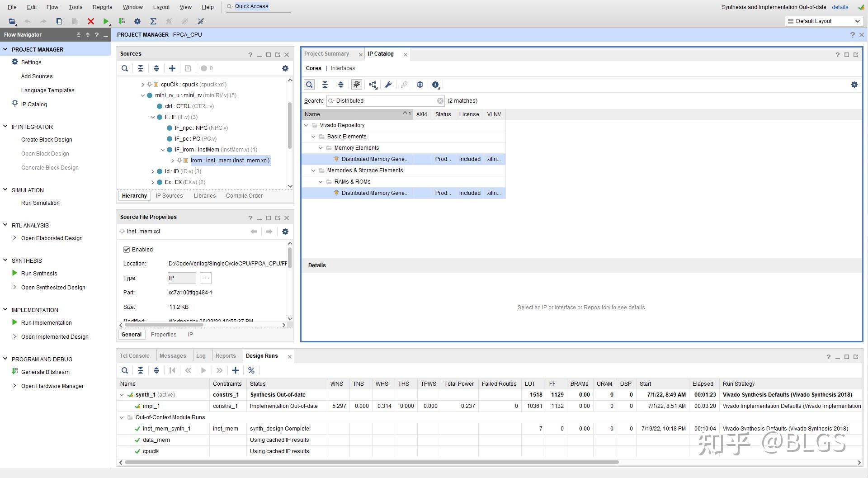Click the IP Catalog info icon
This screenshot has width=868, height=478.
pos(435,85)
